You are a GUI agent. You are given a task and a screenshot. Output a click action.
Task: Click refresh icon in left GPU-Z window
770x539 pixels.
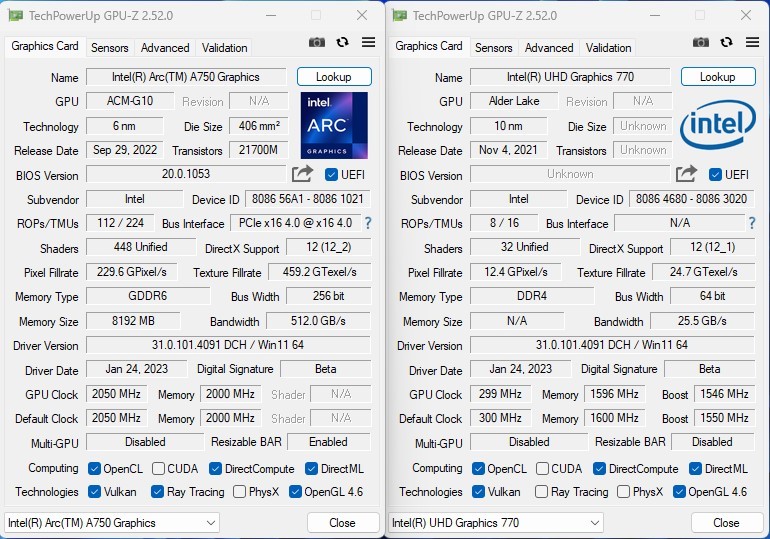[342, 42]
